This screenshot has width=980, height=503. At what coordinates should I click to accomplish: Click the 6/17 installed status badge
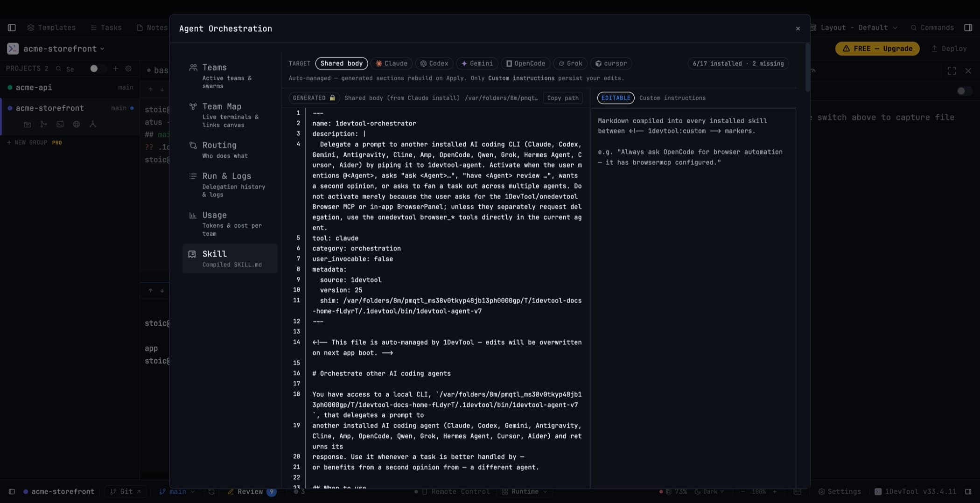coord(738,63)
